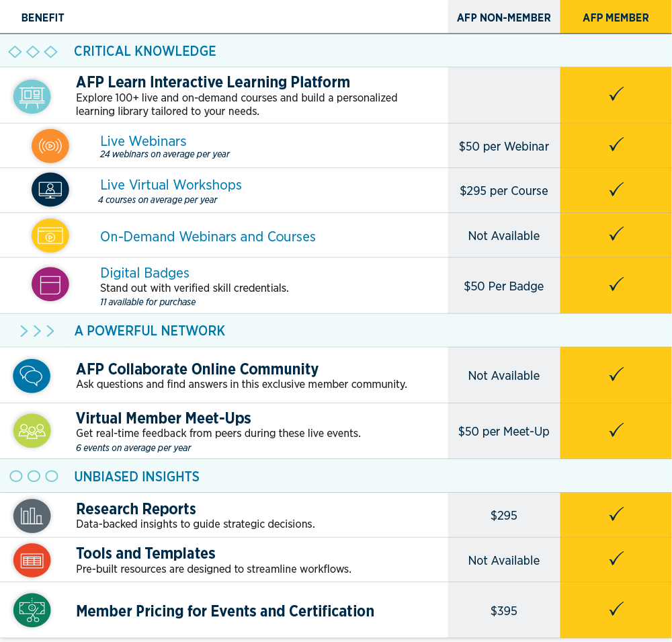Screen dimensions: 672x642
Task: Click the UNBIASED INSIGHTS section title
Action: [x=136, y=477]
